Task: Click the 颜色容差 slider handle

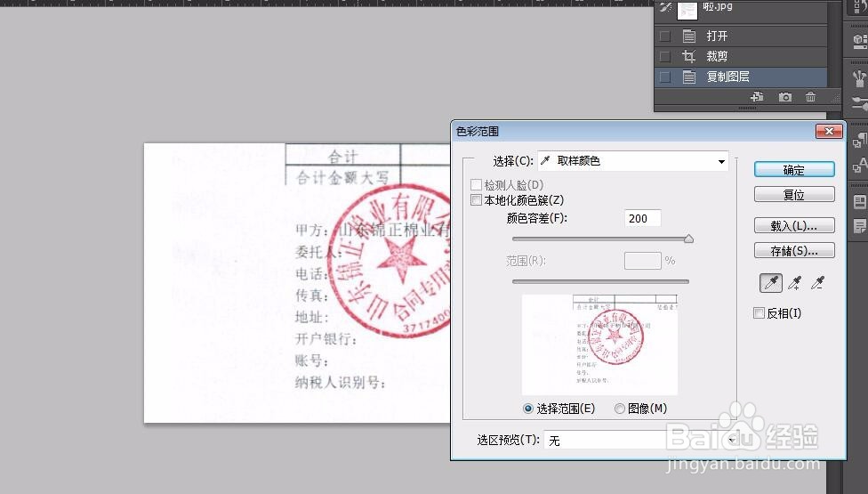Action: coord(688,239)
